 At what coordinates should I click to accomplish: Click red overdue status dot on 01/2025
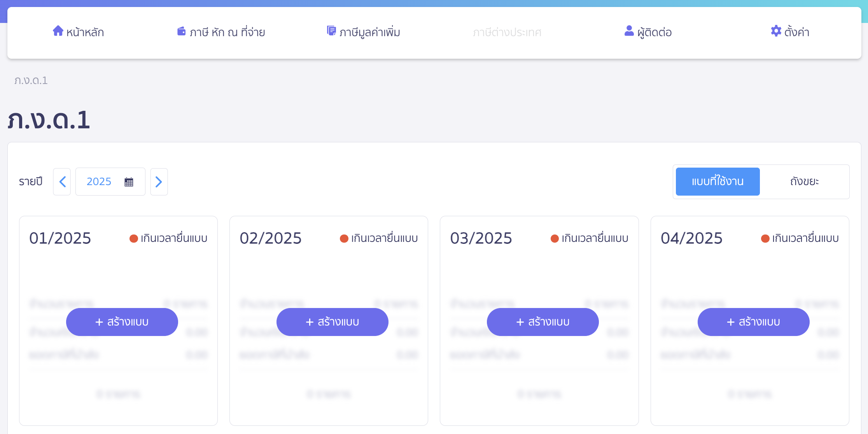tap(134, 238)
